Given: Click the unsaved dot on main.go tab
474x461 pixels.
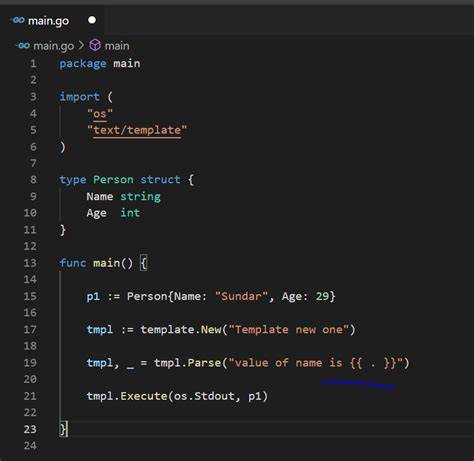Looking at the screenshot, I should [92, 20].
